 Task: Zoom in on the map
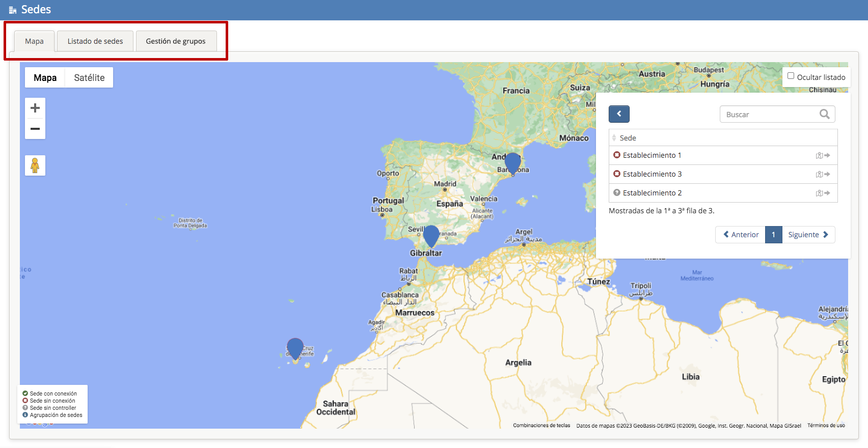(35, 108)
